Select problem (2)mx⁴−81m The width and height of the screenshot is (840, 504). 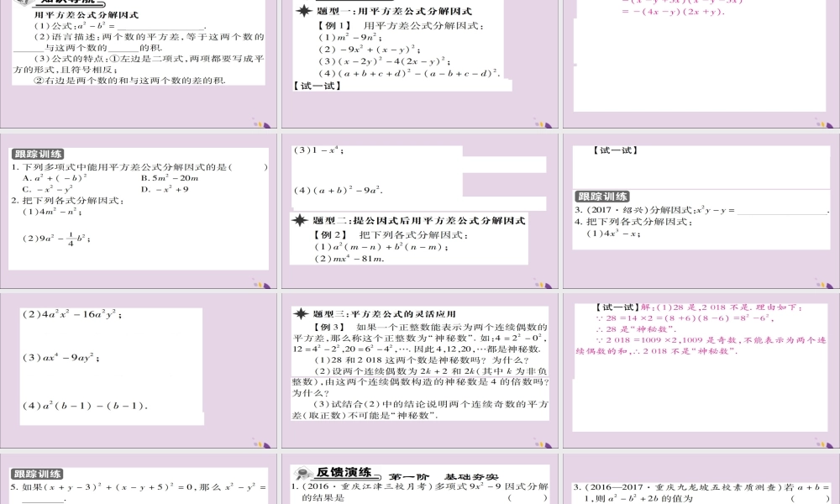coord(349,258)
